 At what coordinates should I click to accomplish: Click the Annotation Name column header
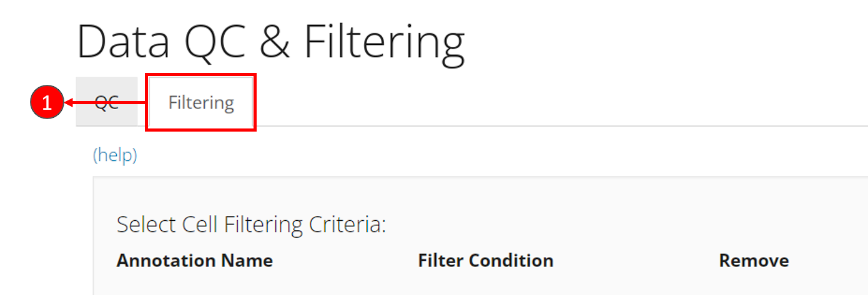(x=194, y=260)
